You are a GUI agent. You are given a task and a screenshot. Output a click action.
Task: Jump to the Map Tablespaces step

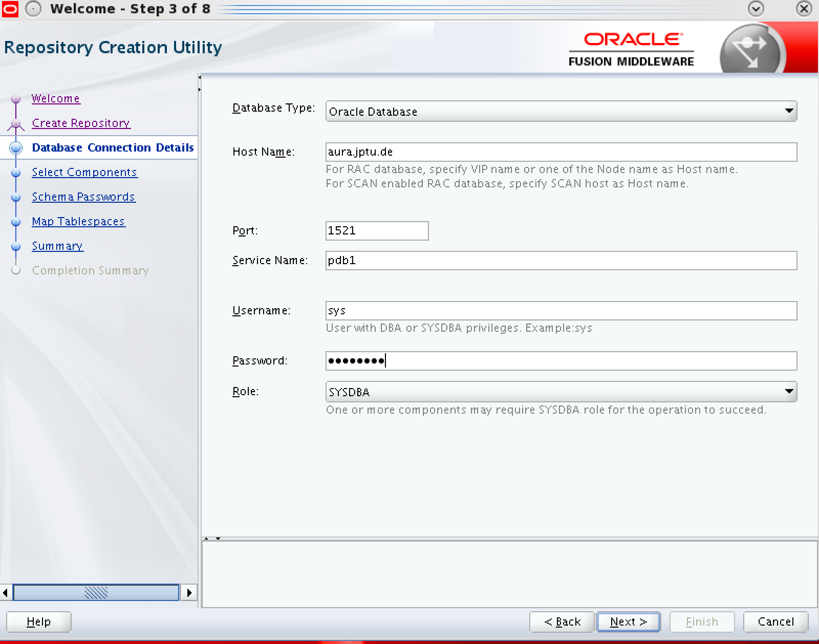(78, 221)
